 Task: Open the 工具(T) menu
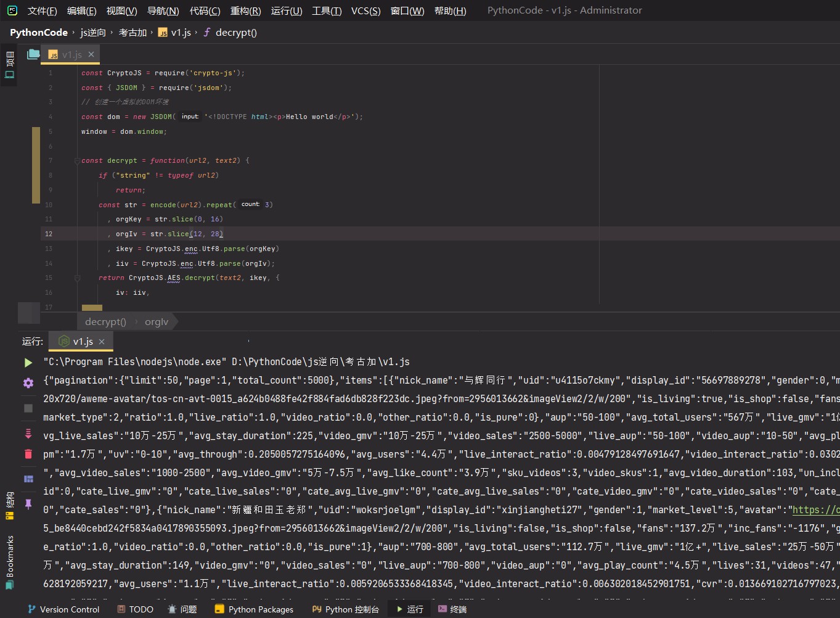tap(327, 10)
